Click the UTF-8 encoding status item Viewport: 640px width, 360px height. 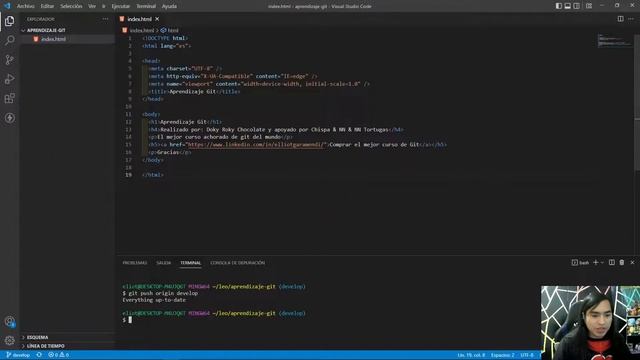527,355
